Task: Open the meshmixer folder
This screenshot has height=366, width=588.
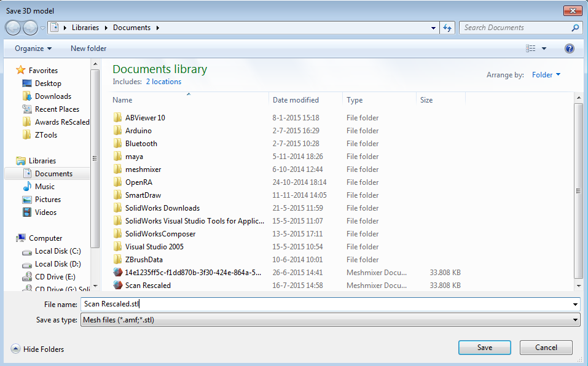Action: 143,169
